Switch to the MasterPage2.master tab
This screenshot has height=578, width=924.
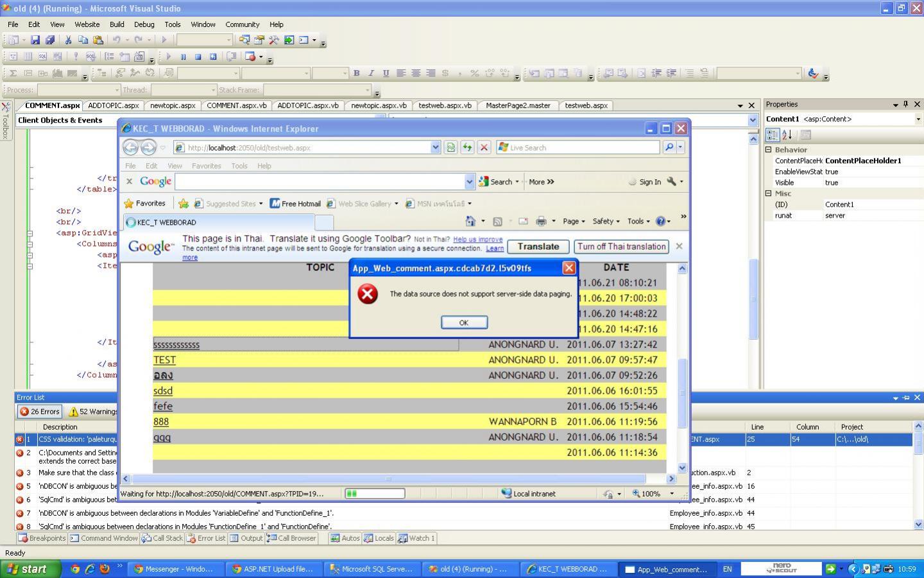click(x=518, y=105)
